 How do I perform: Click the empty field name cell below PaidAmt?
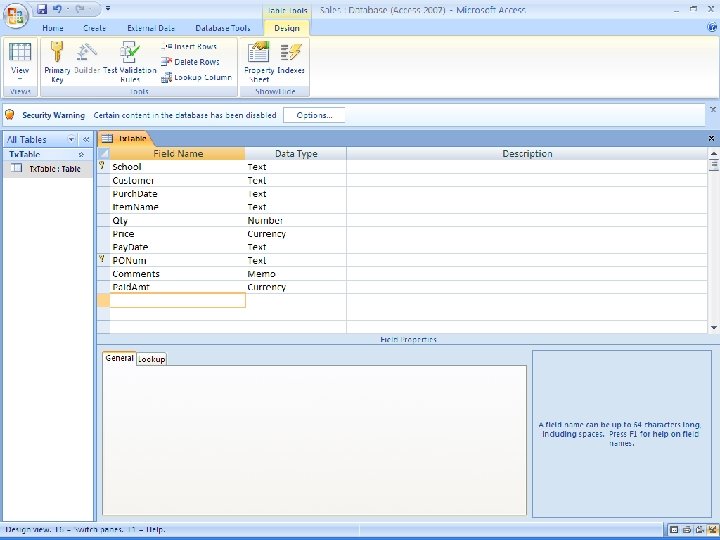(x=177, y=300)
